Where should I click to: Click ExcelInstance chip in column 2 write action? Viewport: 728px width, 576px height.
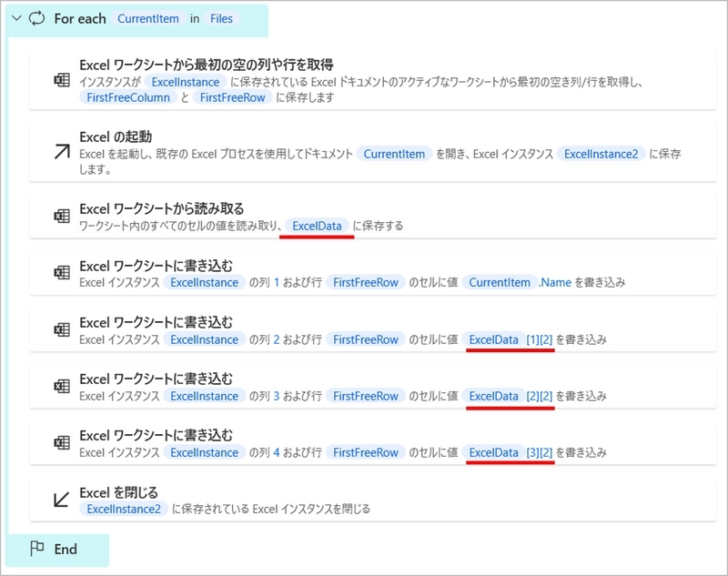point(204,339)
